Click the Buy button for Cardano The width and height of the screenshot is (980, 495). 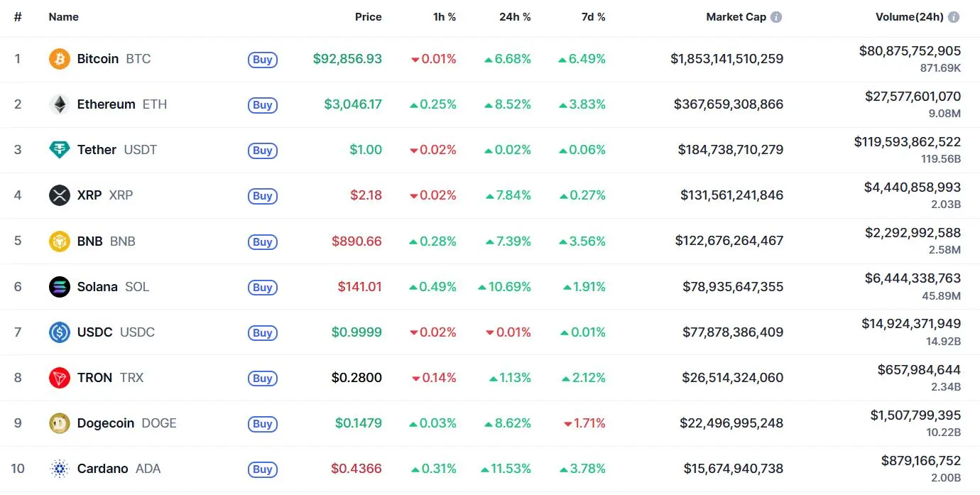point(263,469)
